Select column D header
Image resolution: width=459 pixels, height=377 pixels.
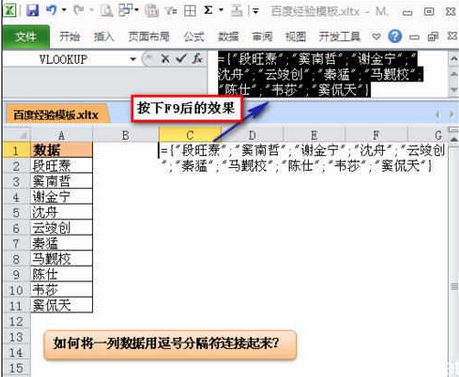(252, 135)
